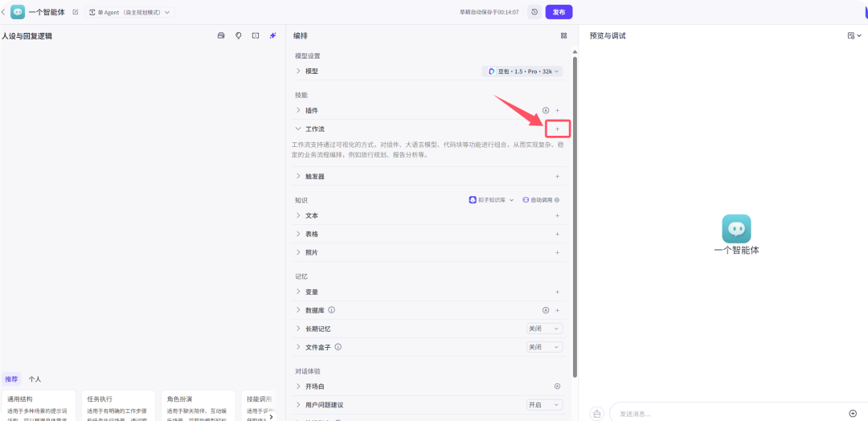Image resolution: width=868 pixels, height=421 pixels.
Task: Click the clear-chat broom icon beside message box
Action: click(x=596, y=413)
